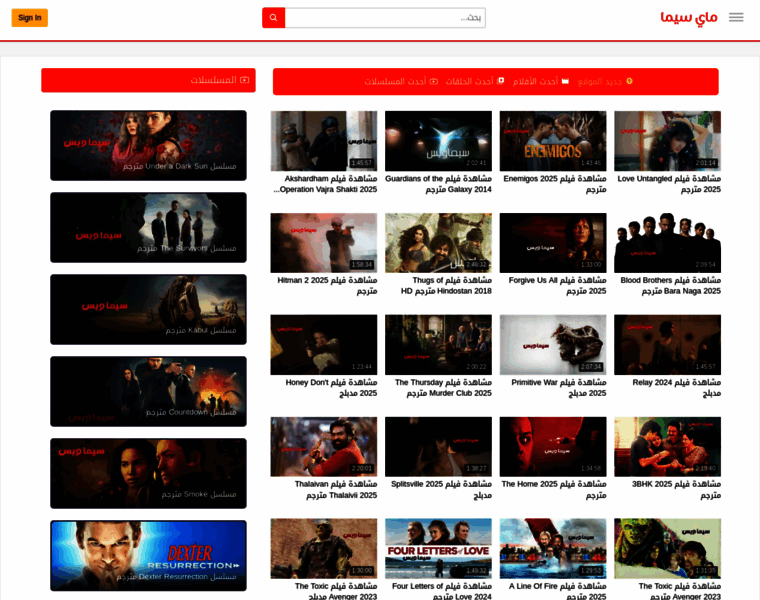The width and height of the screenshot is (760, 600).
Task: Click the Splitsville 2025 title link
Action: point(441,489)
